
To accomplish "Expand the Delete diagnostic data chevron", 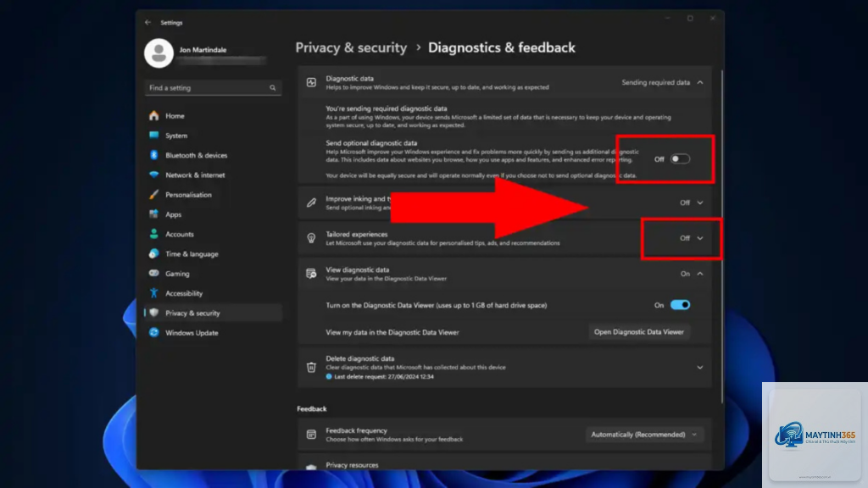I will (x=700, y=368).
